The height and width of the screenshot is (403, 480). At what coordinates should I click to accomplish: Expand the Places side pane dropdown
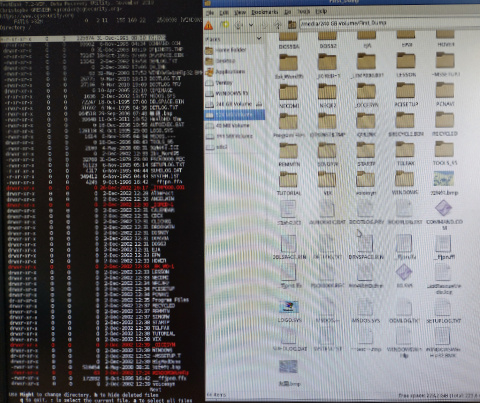click(x=259, y=39)
